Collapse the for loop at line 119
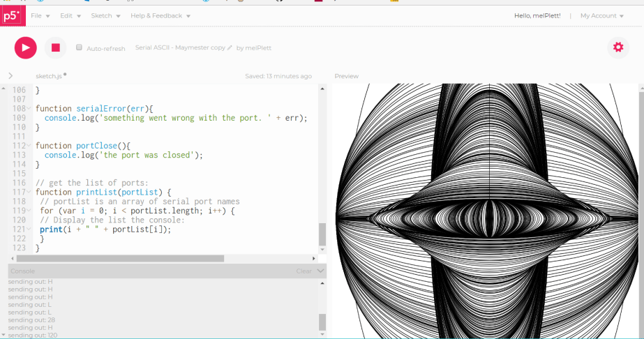 click(29, 210)
